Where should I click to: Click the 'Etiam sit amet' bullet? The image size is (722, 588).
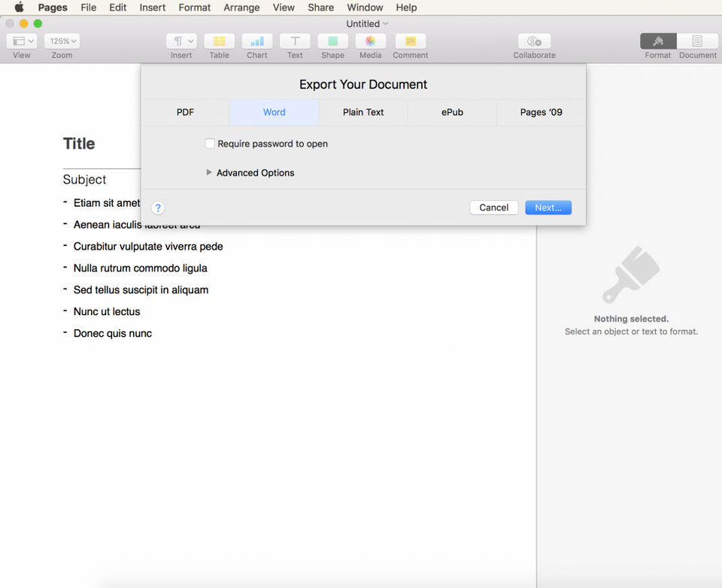coord(107,203)
